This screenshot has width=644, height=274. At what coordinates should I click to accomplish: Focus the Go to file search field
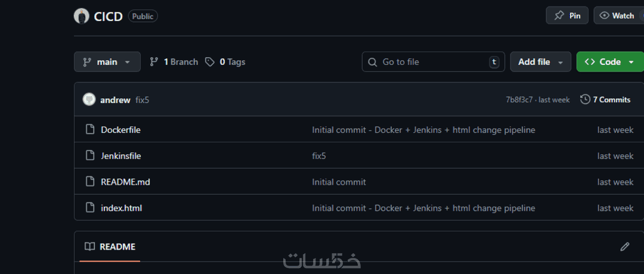tap(433, 62)
